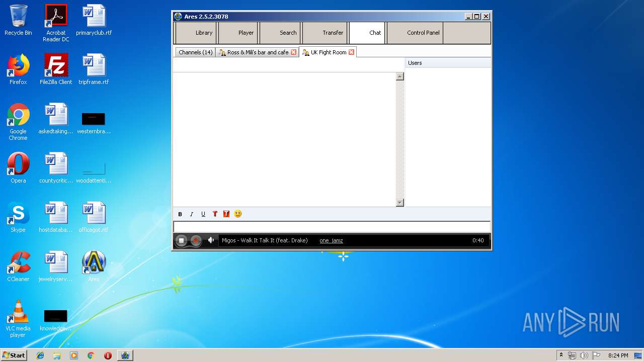
Task: Select officegot.rtf desktop file
Action: (94, 217)
